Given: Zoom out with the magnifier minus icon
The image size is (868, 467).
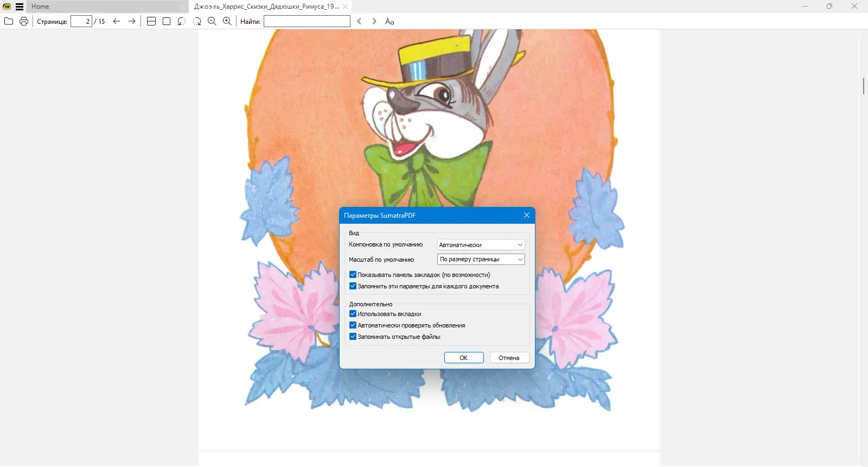Looking at the screenshot, I should [212, 21].
